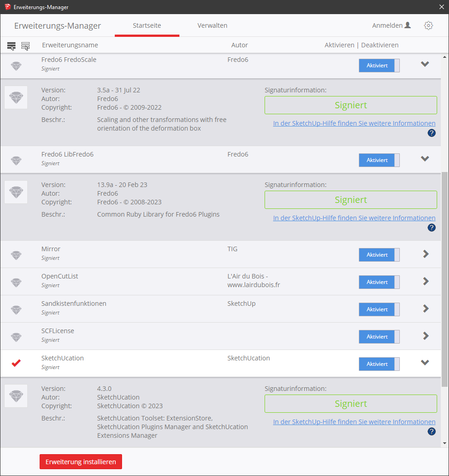Collapse the SketchUcation details chevron

(425, 363)
